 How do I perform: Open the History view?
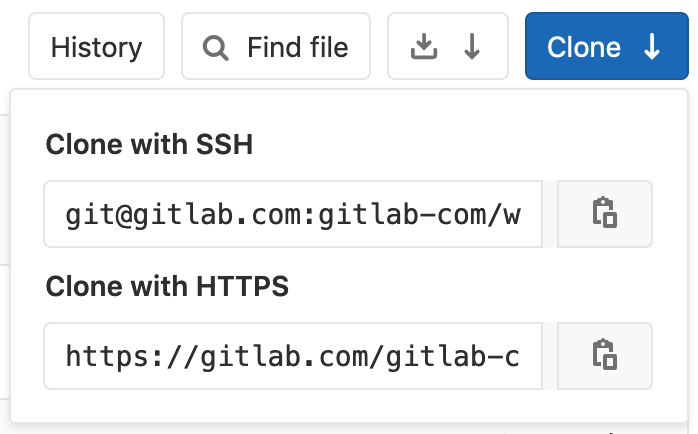(96, 46)
